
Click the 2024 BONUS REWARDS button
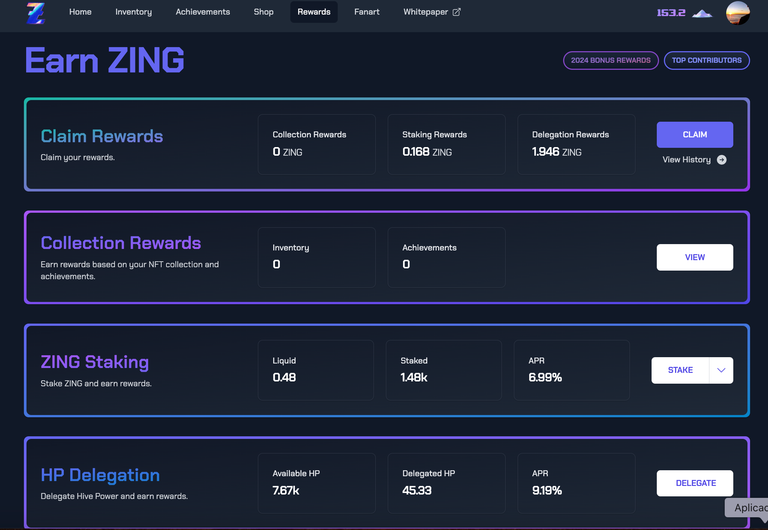611,60
